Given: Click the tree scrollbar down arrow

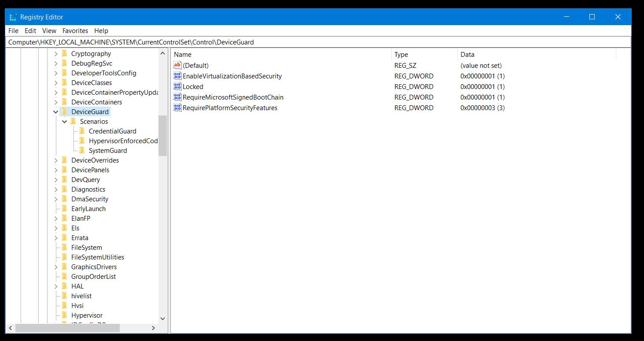Looking at the screenshot, I should [162, 319].
